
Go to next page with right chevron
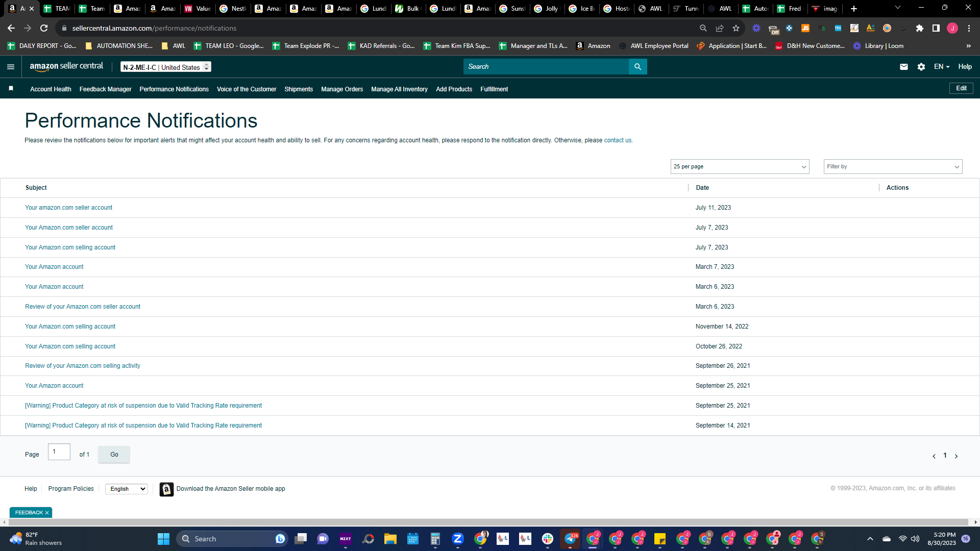pyautogui.click(x=957, y=456)
